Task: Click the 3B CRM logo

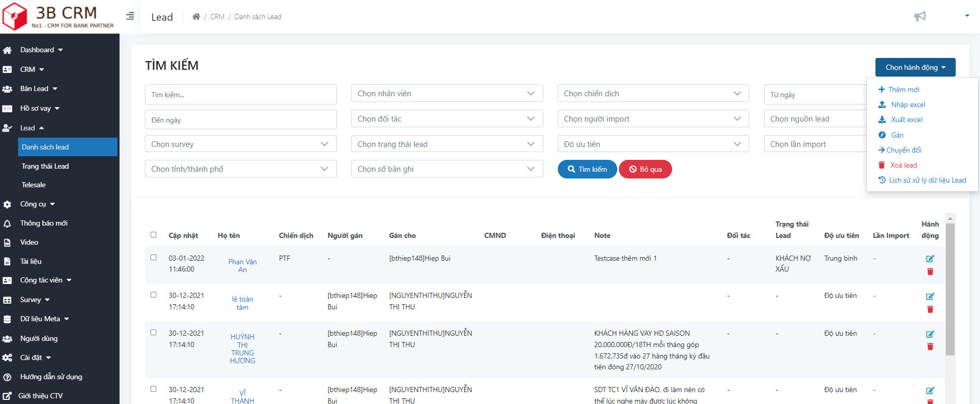Action: pyautogui.click(x=58, y=17)
